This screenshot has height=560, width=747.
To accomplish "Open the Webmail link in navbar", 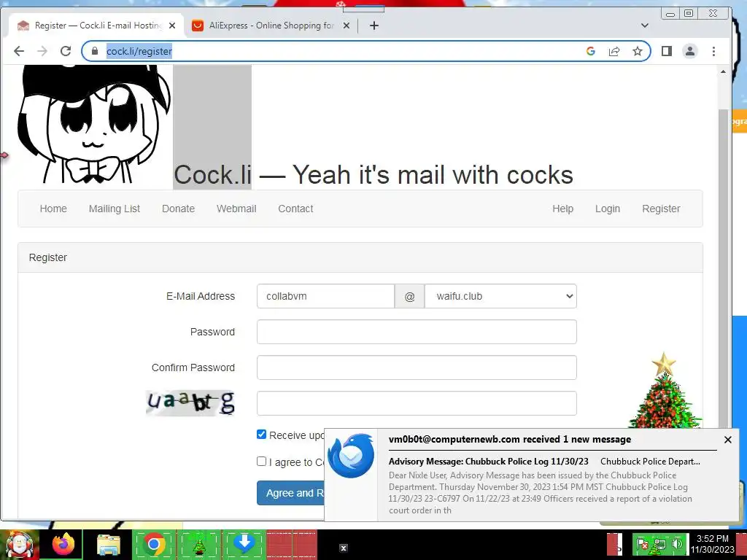I will (x=236, y=209).
